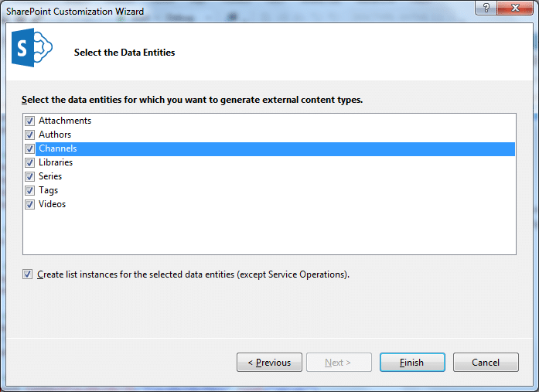The image size is (539, 392).
Task: Select the Tags entity row
Action: (x=48, y=191)
